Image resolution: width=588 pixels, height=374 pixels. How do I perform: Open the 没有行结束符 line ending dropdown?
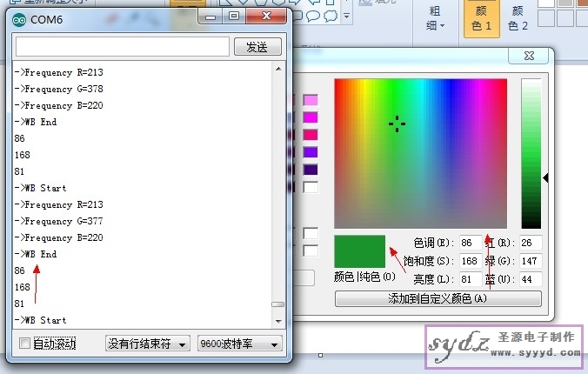[x=147, y=344]
